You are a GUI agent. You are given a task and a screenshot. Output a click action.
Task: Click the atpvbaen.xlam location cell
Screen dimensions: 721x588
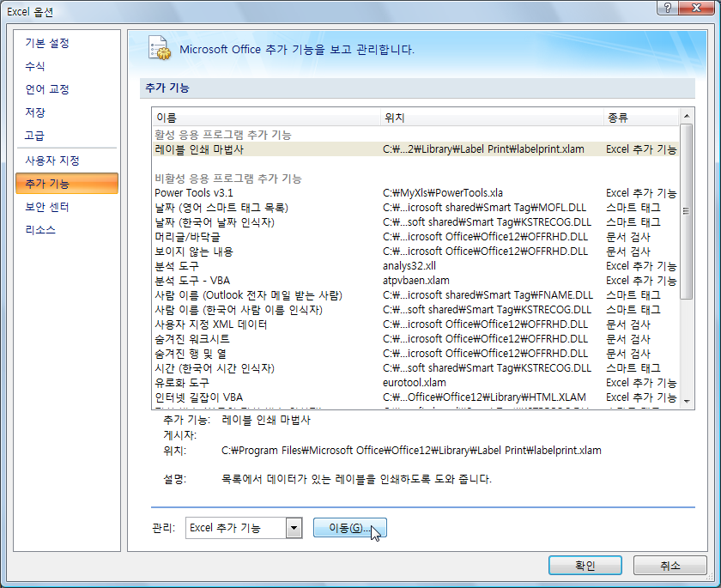point(416,281)
